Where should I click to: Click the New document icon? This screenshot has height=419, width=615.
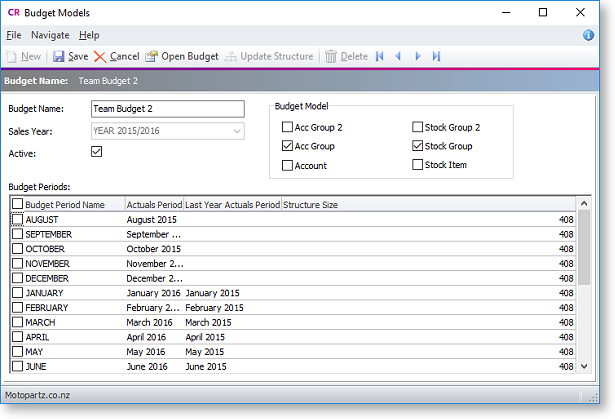pos(11,56)
